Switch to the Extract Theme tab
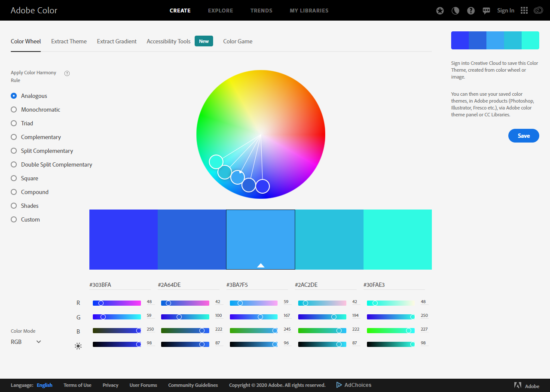The height and width of the screenshot is (392, 550). coord(69,41)
